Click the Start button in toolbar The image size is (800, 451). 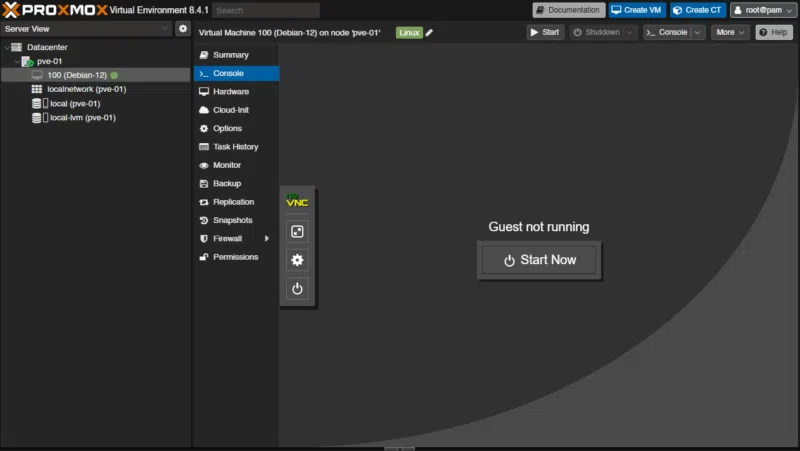point(545,32)
